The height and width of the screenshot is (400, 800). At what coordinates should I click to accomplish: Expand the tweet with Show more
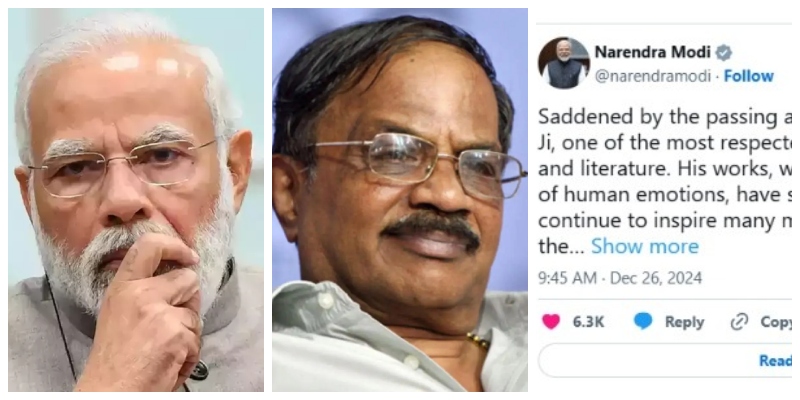click(644, 246)
